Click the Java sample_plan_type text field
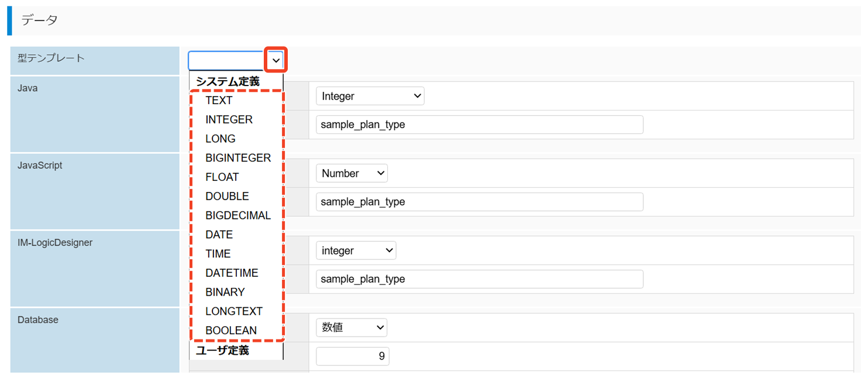The width and height of the screenshot is (868, 377). tap(479, 125)
